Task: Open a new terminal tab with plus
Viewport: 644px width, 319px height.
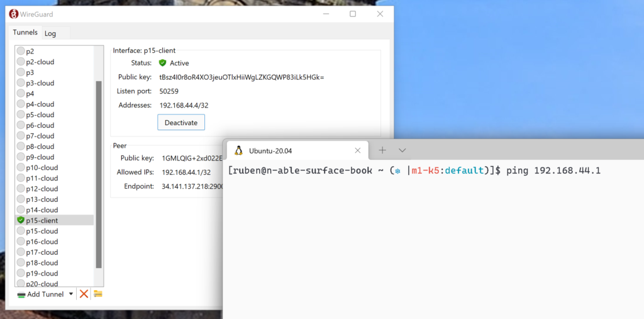Action: coord(382,150)
